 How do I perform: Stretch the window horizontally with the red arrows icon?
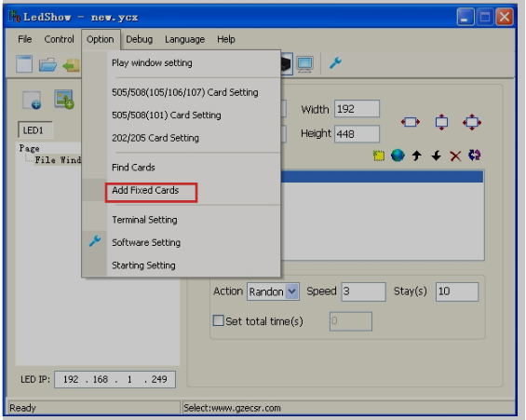coord(411,122)
